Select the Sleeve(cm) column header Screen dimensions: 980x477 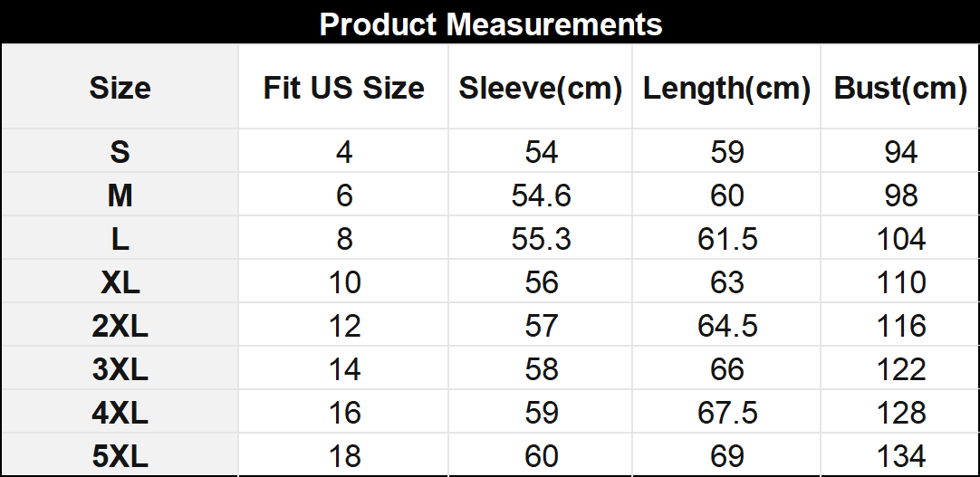point(541,88)
